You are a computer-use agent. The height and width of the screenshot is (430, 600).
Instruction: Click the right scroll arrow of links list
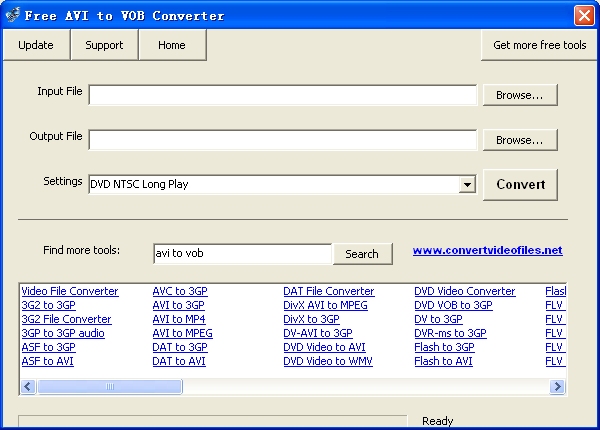tap(558, 387)
